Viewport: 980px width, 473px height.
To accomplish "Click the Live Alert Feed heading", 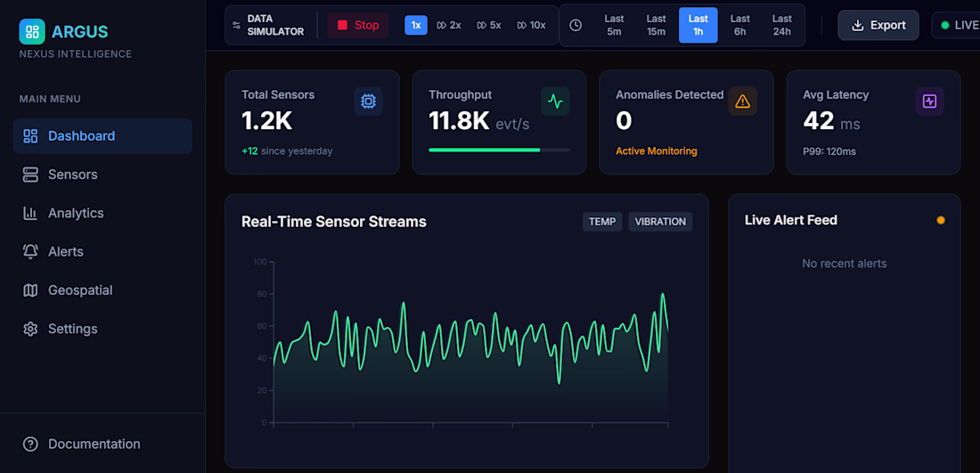I will click(791, 220).
